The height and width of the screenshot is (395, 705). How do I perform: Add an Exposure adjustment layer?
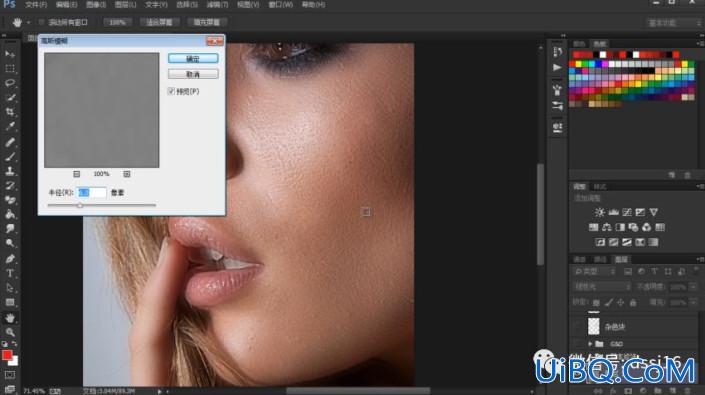640,212
